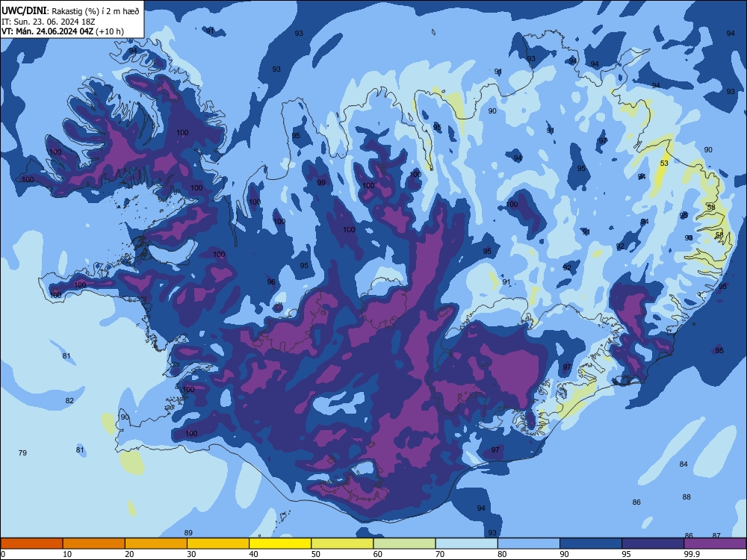Click the value 88 in the southeast sea

click(686, 497)
